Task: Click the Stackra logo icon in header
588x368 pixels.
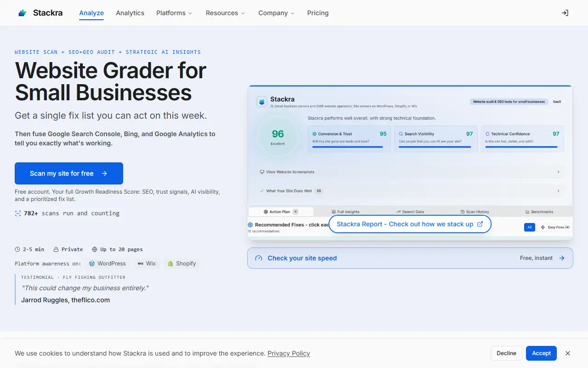Action: click(x=22, y=13)
